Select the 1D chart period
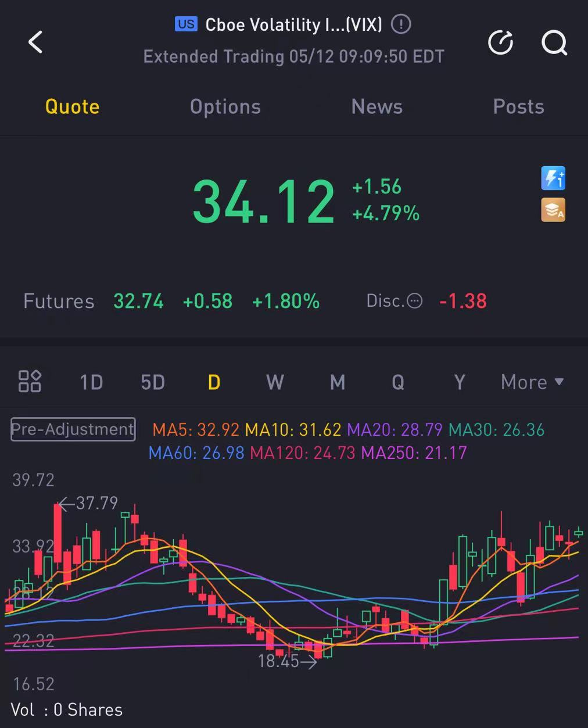This screenshot has width=588, height=728. (x=91, y=382)
